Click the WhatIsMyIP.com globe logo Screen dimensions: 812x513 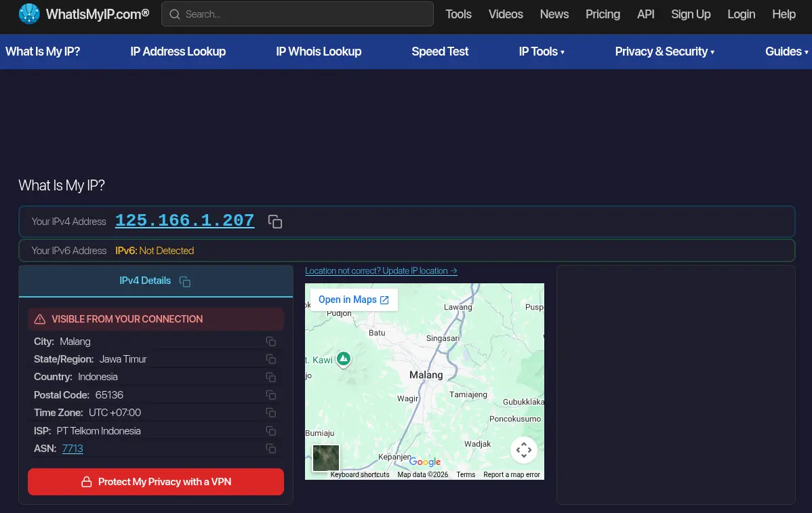tap(29, 14)
